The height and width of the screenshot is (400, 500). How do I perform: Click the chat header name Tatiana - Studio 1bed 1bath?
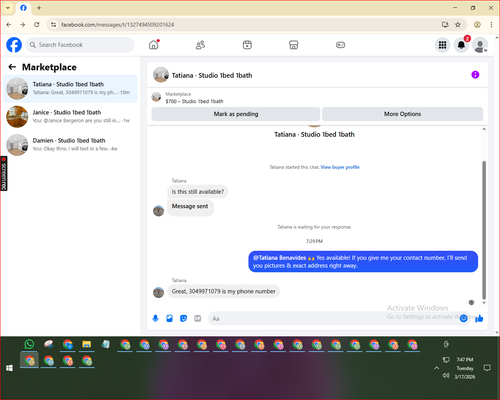point(212,75)
